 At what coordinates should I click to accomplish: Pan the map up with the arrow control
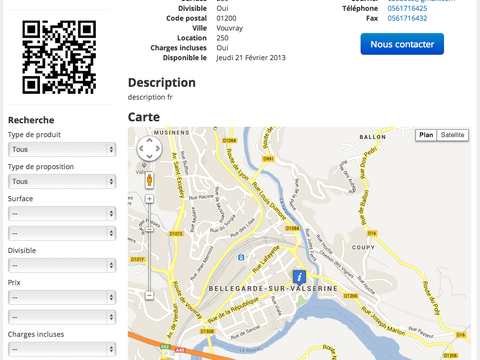149,140
